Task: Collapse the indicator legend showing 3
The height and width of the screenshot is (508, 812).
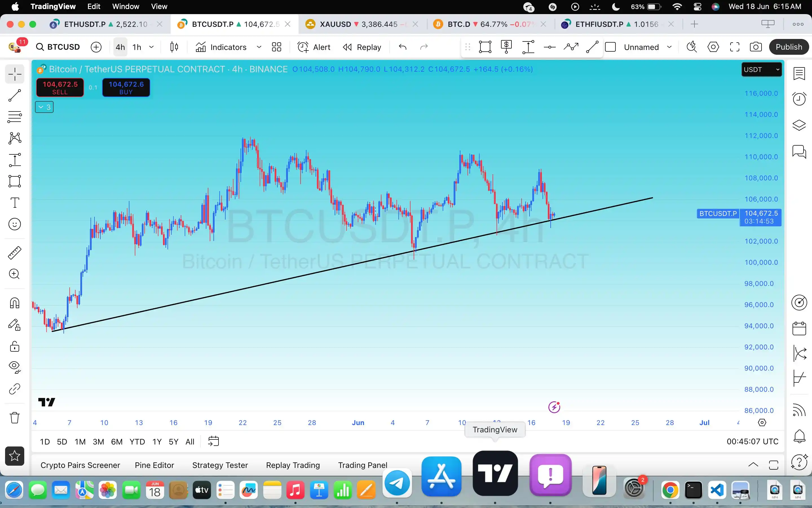Action: (44, 107)
